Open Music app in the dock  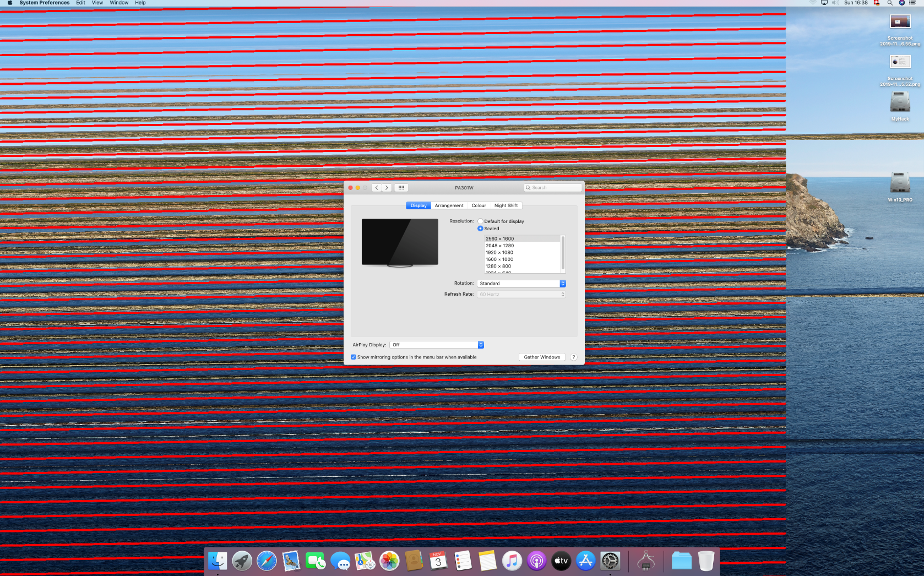tap(512, 561)
